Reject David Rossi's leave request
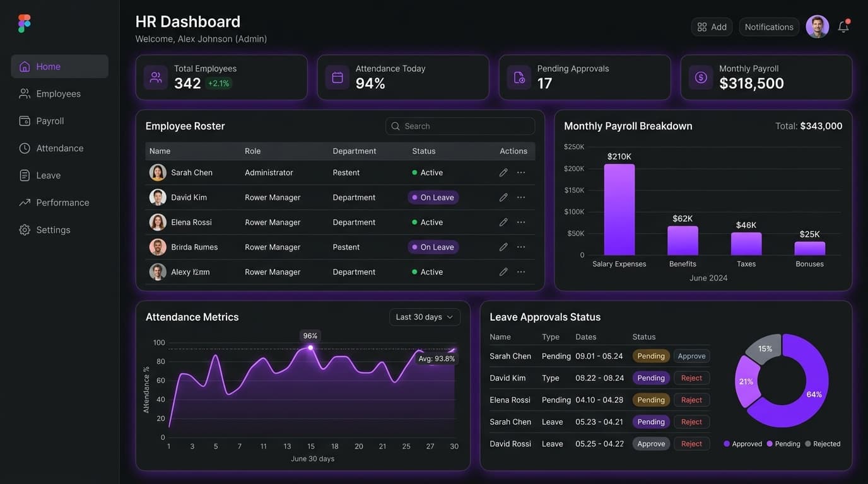The width and height of the screenshot is (868, 484). [691, 444]
